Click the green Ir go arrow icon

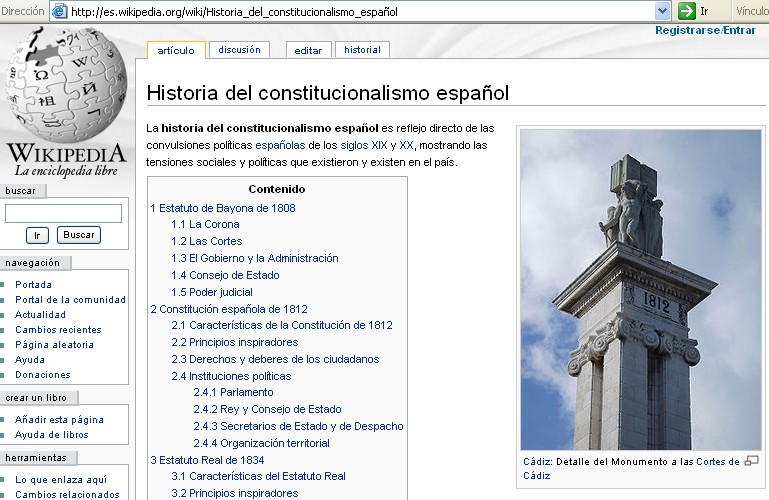(687, 11)
